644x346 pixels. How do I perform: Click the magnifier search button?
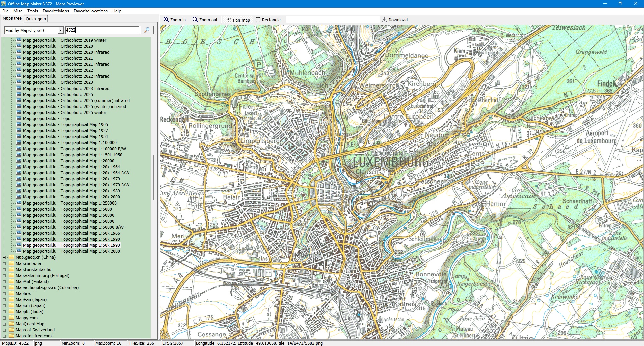pos(147,30)
